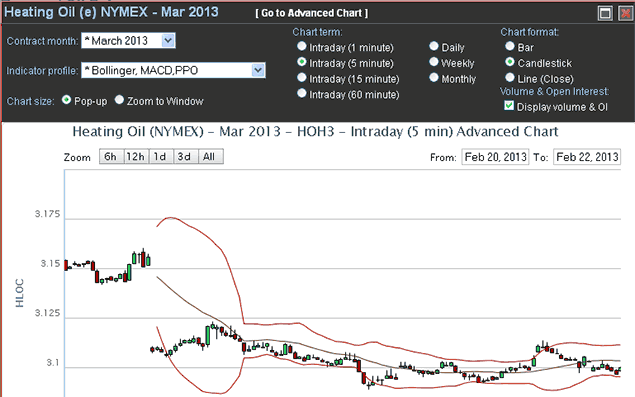Choose Line (Close) chart format
Viewport: 635px width, 397px height.
click(x=510, y=77)
